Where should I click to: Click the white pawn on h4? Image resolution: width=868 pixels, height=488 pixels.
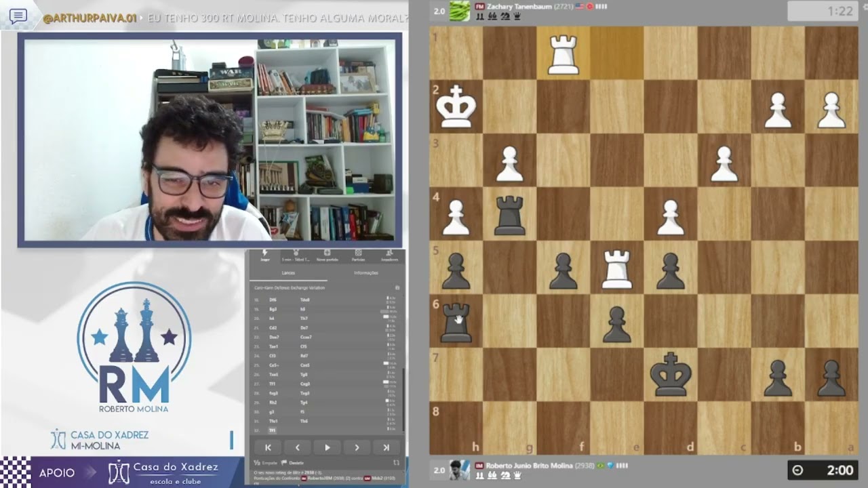point(456,218)
